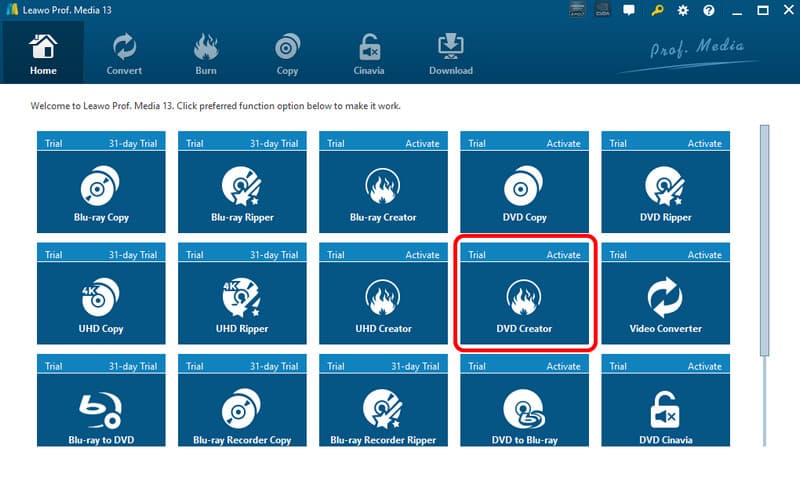Select the Blu-ray Recorder Copy icon
800x496 pixels.
click(x=242, y=410)
